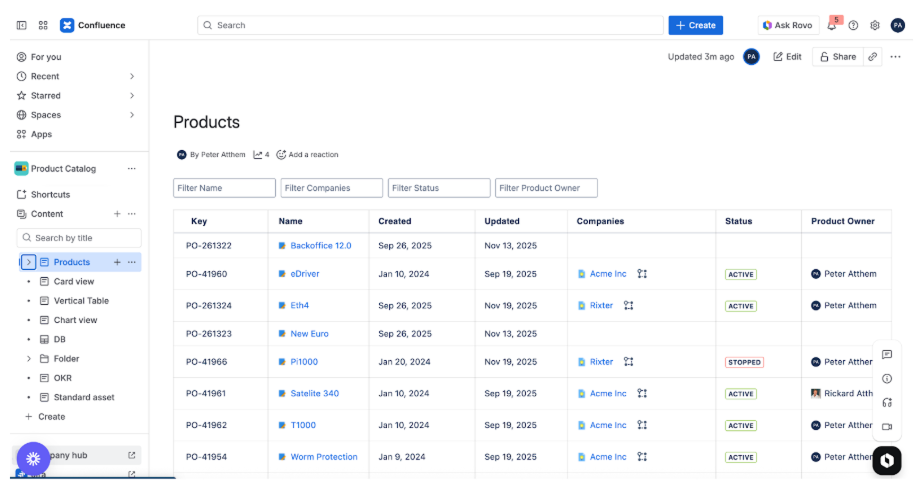Expand the Folder tree item chevron
916x495 pixels.
click(x=29, y=359)
